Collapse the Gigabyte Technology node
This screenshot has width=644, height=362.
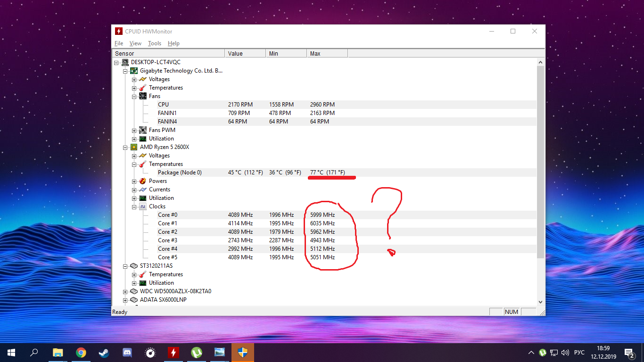click(125, 71)
